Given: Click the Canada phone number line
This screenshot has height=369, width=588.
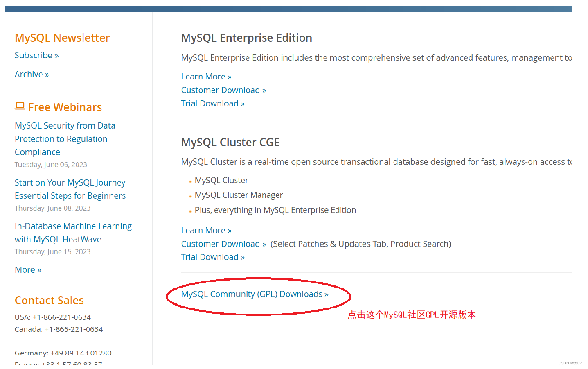Looking at the screenshot, I should point(59,329).
